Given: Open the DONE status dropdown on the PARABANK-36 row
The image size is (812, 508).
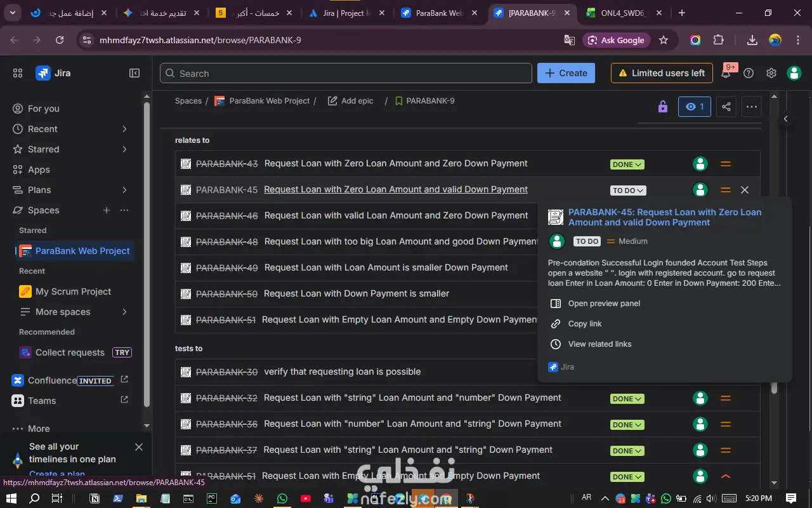Looking at the screenshot, I should click(x=627, y=425).
